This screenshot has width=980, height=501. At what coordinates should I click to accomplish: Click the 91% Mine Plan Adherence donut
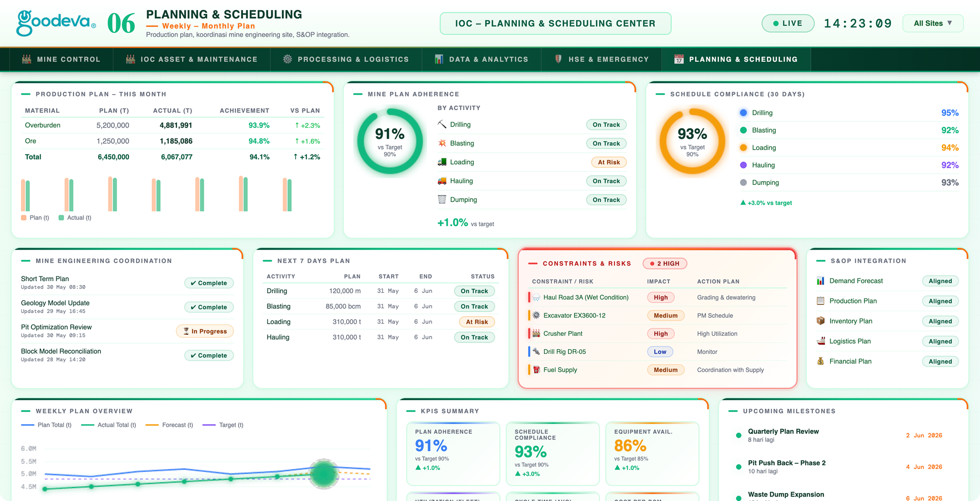(390, 141)
